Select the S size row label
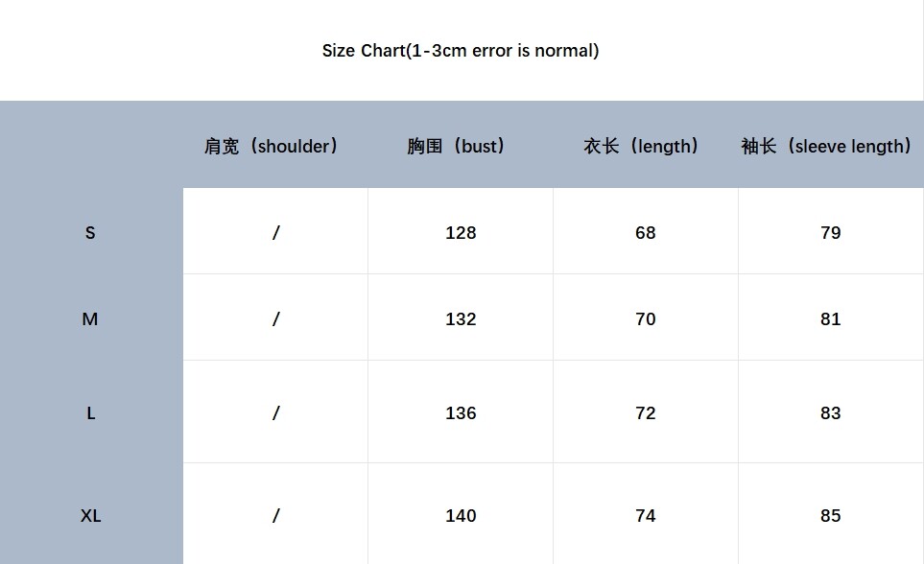This screenshot has height=564, width=924. 90,232
